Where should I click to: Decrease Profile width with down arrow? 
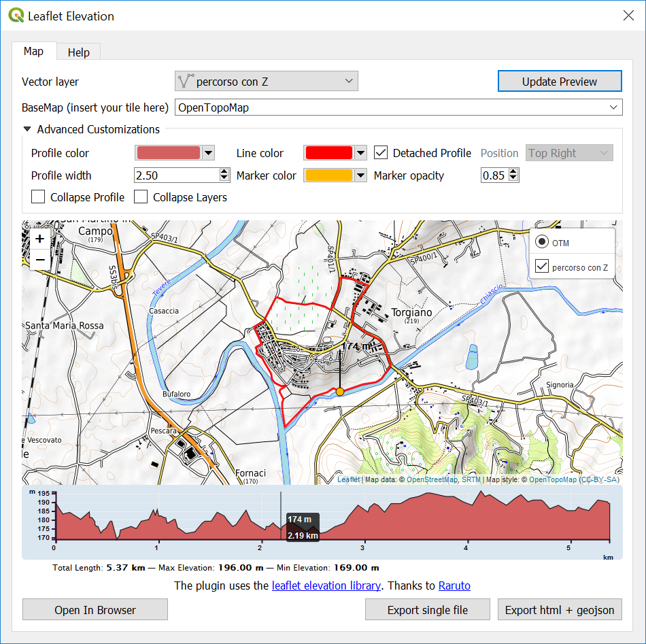click(x=224, y=179)
